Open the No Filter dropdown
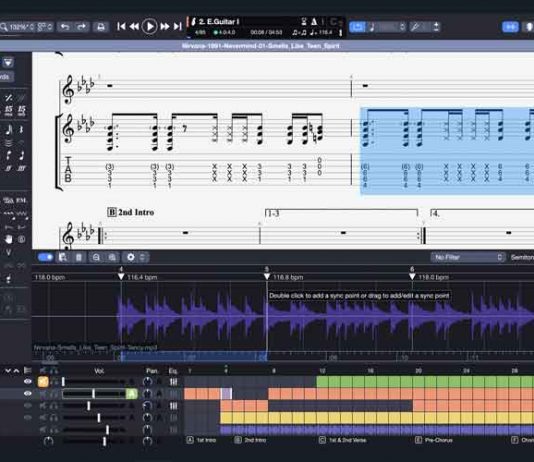Screen dimensions: 534x462 [x=468, y=257]
